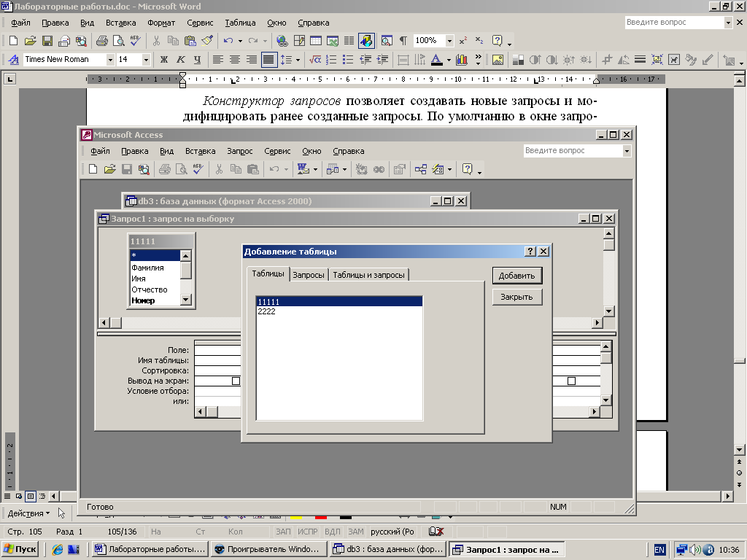Select the Фамилия field in table 11111
The image size is (747, 560).
(155, 268)
